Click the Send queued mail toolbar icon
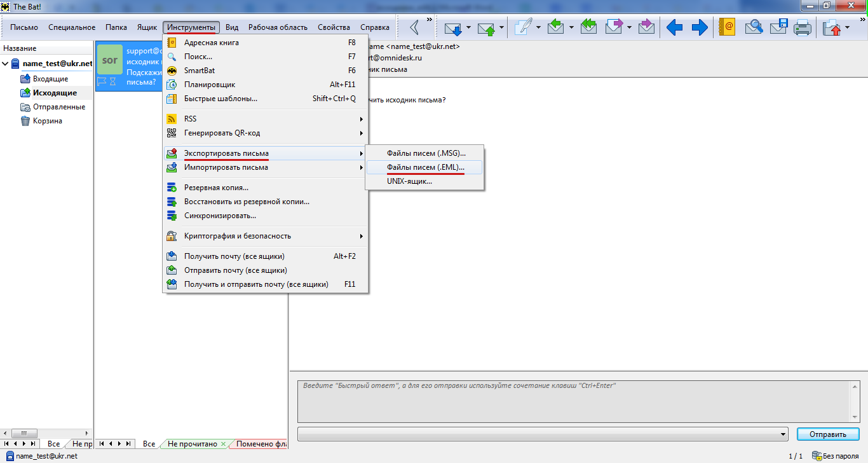The height and width of the screenshot is (463, 868). click(487, 27)
